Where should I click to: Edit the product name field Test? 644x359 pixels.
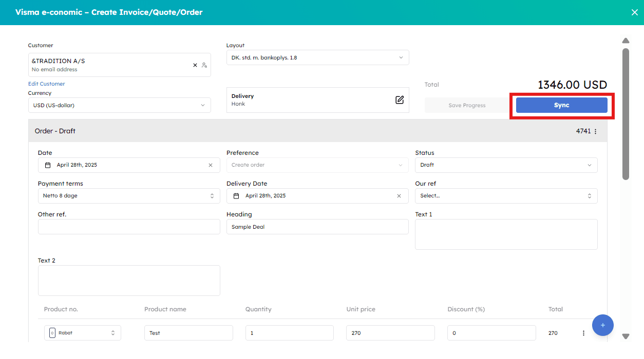(x=188, y=333)
